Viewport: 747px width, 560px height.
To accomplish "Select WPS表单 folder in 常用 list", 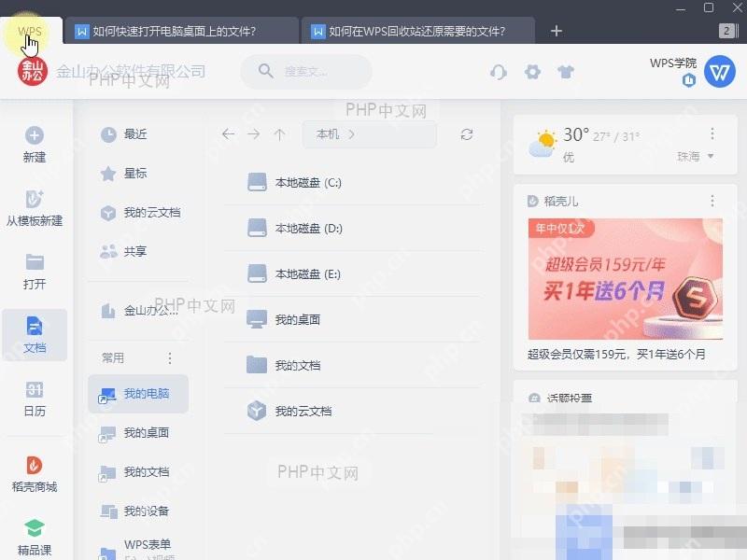I will (138, 549).
